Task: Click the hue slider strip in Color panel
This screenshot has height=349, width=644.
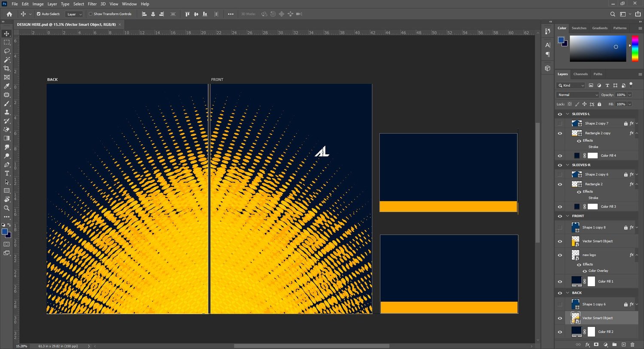Action: click(635, 49)
